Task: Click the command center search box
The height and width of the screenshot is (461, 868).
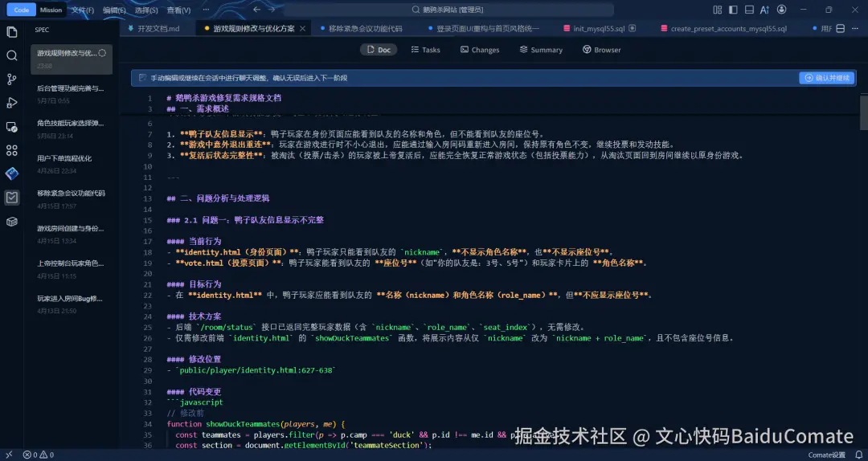Action: coord(448,10)
